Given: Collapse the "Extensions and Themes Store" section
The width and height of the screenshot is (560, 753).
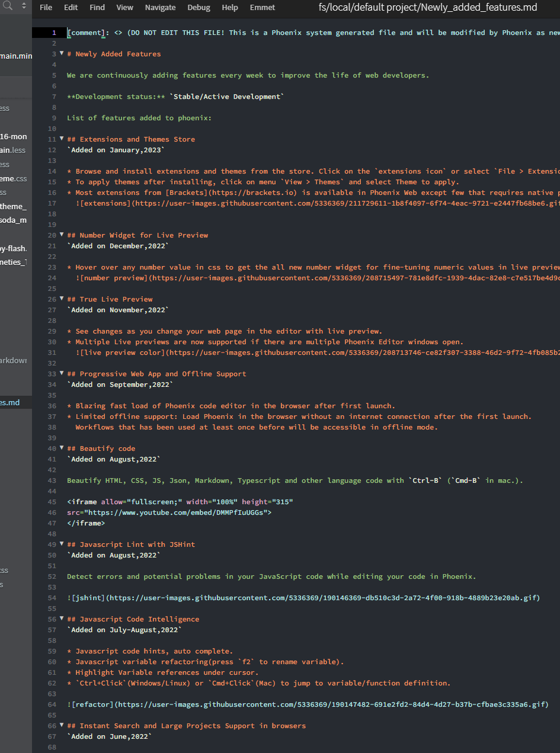Looking at the screenshot, I should point(62,138).
